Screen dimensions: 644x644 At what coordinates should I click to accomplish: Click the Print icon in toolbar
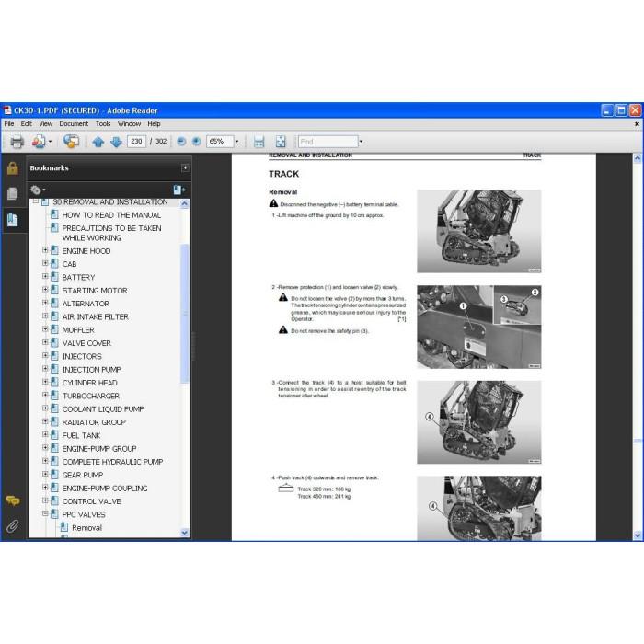17,142
